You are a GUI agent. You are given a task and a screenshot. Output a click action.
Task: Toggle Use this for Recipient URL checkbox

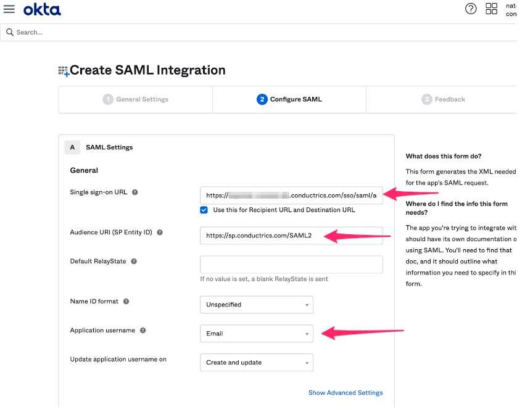tap(204, 210)
